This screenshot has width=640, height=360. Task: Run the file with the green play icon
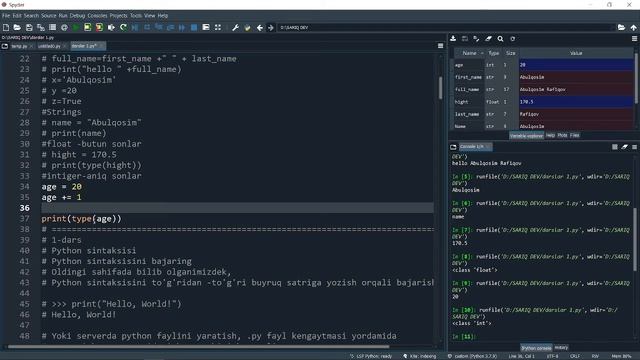pyautogui.click(x=76, y=27)
